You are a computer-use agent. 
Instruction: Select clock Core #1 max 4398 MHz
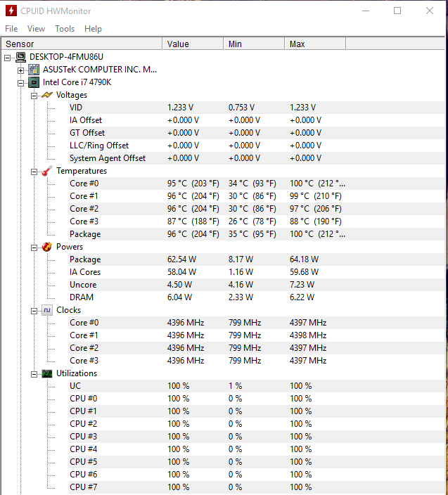click(x=308, y=335)
